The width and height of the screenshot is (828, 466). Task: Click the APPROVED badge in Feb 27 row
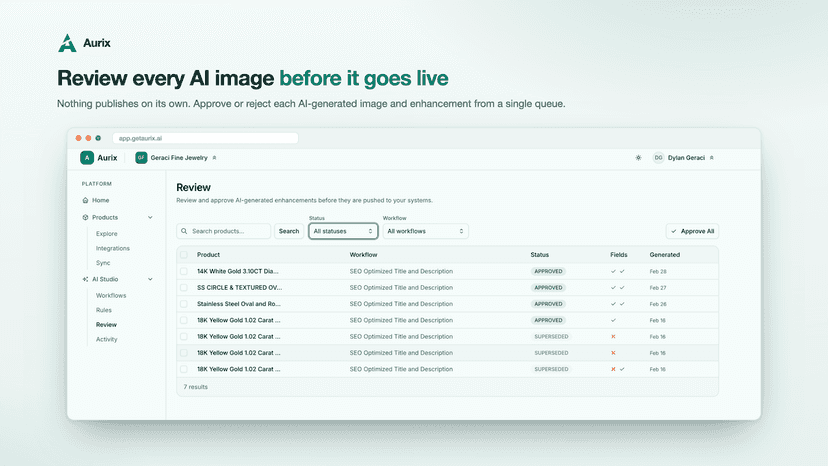point(548,287)
